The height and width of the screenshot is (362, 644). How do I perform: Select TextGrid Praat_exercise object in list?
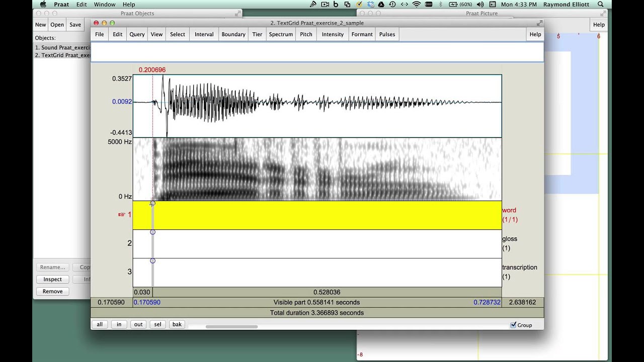coord(62,55)
